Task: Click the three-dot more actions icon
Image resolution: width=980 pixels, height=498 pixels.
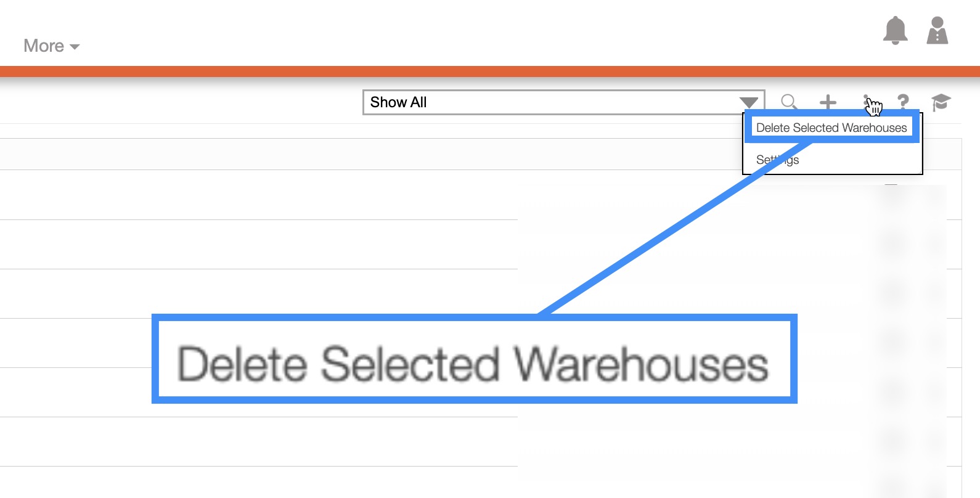Action: point(867,102)
